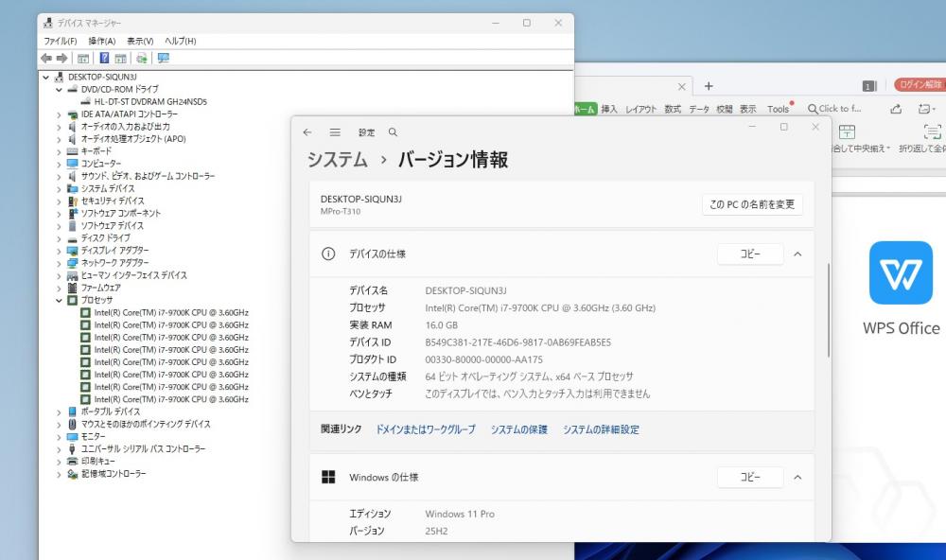Click the ログイン button in WPS
The height and width of the screenshot is (560, 946).
point(920,84)
